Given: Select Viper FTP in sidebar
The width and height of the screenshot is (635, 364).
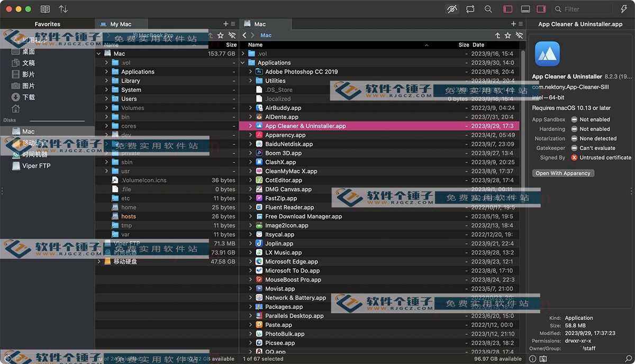Looking at the screenshot, I should [37, 166].
